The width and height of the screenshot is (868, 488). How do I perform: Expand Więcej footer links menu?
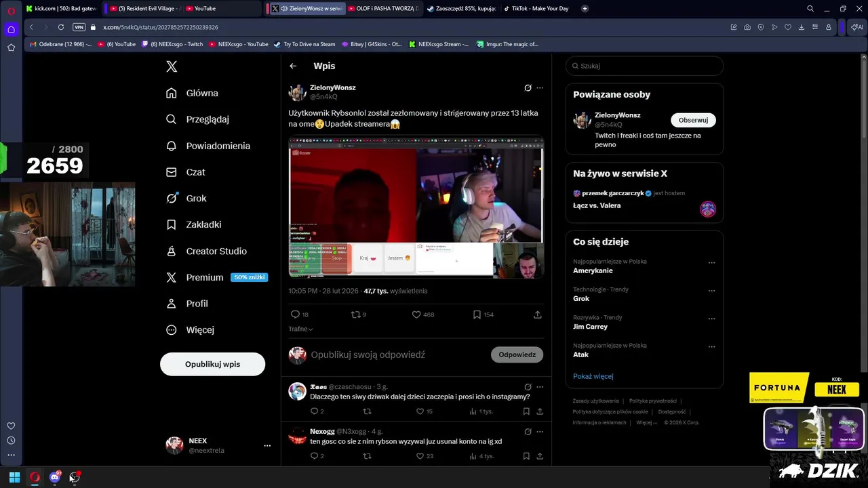coord(647,422)
